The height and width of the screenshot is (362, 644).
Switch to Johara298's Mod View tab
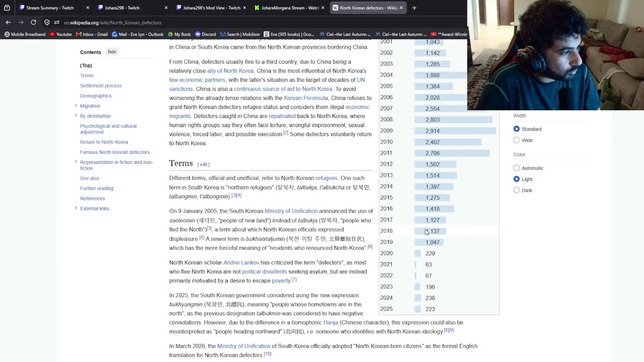[x=211, y=8]
